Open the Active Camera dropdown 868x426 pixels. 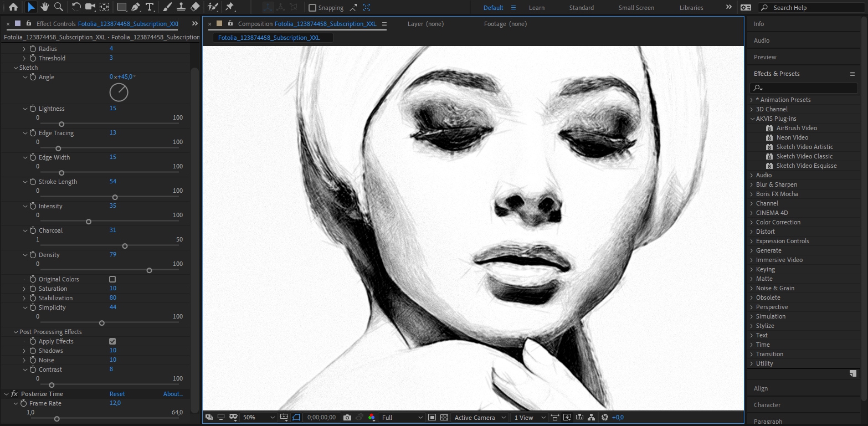pyautogui.click(x=480, y=417)
